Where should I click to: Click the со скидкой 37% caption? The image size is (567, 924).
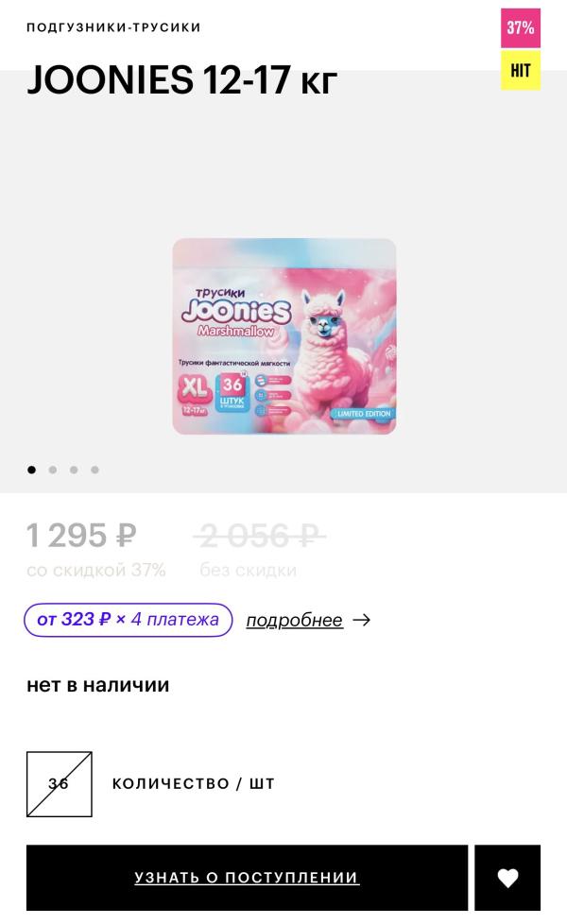[96, 570]
